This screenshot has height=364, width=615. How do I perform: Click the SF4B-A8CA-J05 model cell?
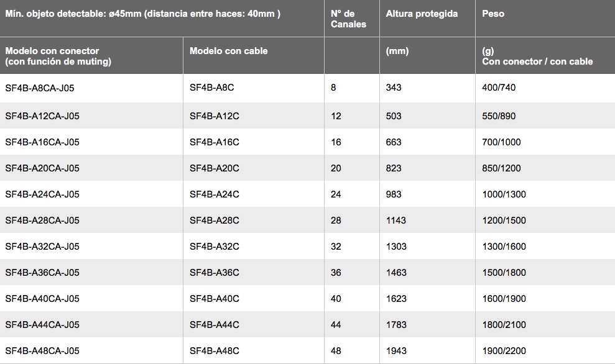[x=40, y=88]
